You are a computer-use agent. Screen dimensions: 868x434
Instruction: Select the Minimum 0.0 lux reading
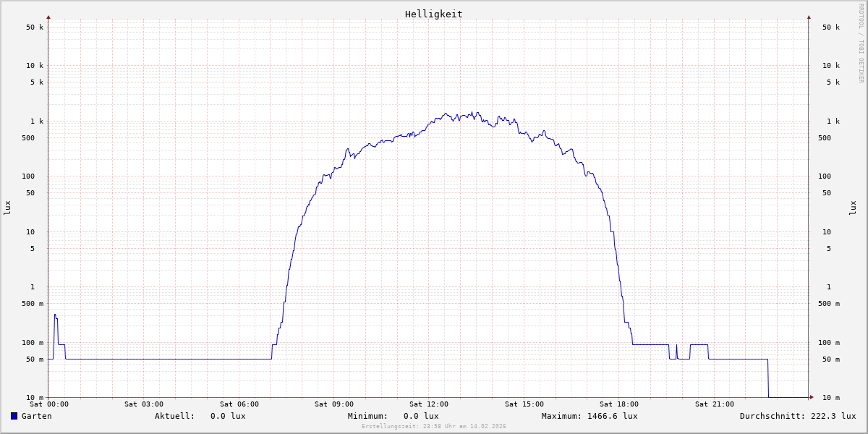click(393, 416)
